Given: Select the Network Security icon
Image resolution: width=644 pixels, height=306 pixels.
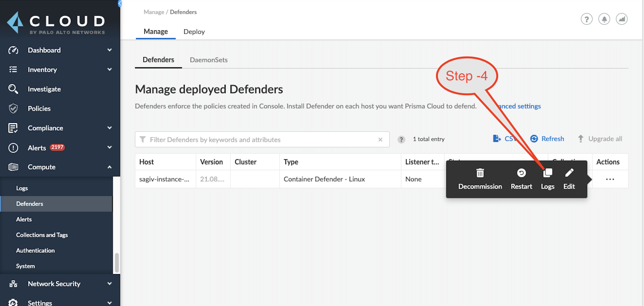Looking at the screenshot, I should pyautogui.click(x=13, y=284).
